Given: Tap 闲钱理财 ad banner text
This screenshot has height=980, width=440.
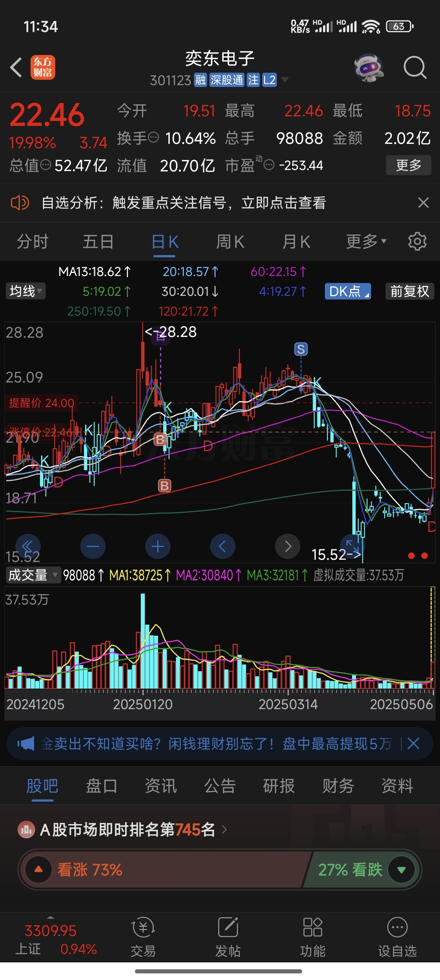Looking at the screenshot, I should point(216,743).
